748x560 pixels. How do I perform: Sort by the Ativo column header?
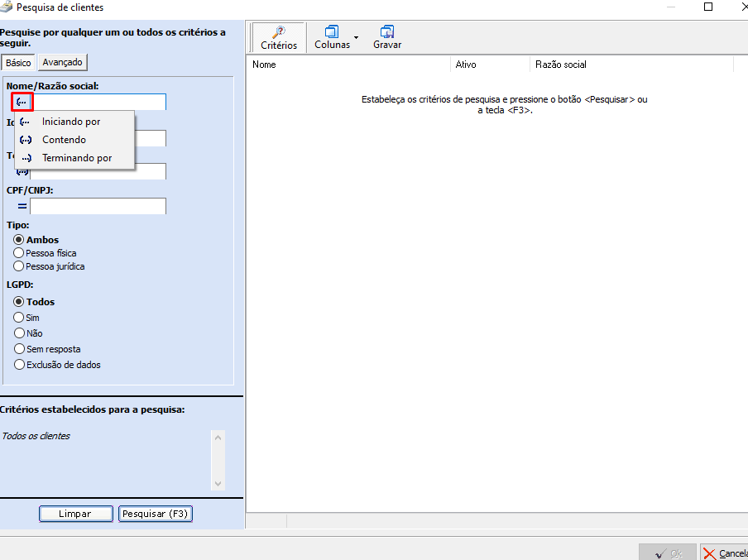[x=490, y=65]
